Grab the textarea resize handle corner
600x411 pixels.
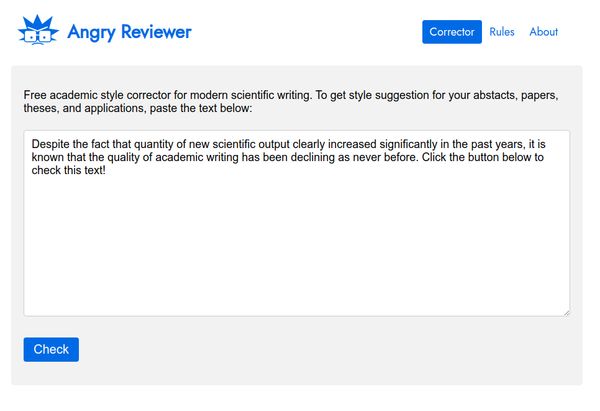tap(566, 313)
